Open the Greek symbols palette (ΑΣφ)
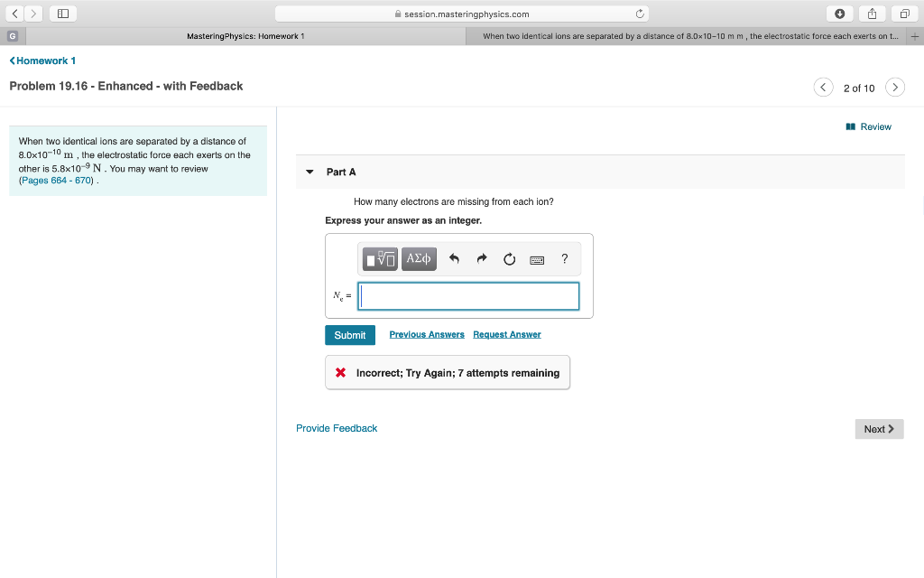Image resolution: width=924 pixels, height=578 pixels. [x=419, y=259]
